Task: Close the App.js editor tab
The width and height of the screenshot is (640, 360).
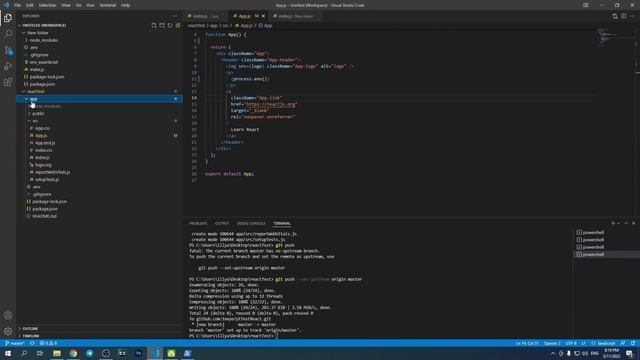Action: pyautogui.click(x=263, y=16)
